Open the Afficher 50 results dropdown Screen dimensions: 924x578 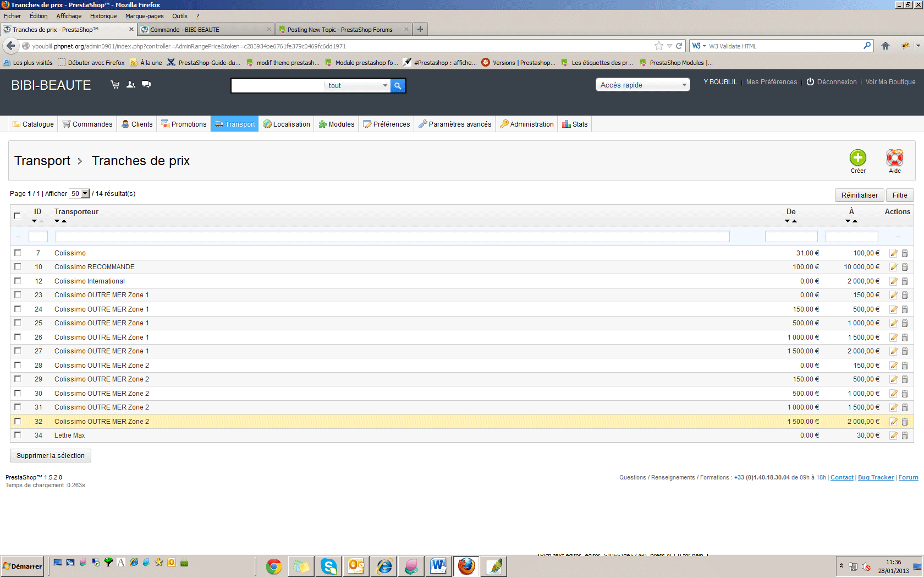79,194
